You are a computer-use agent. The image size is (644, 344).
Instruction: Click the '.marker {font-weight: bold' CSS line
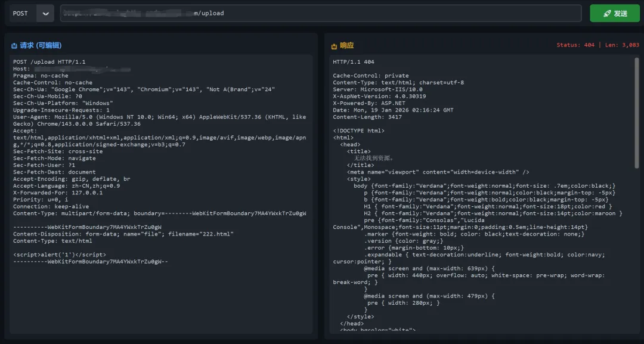tap(474, 234)
